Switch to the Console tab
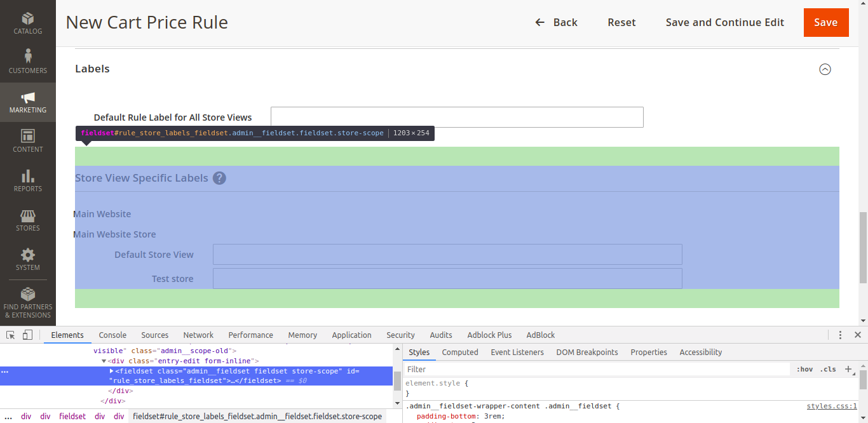 pyautogui.click(x=112, y=335)
